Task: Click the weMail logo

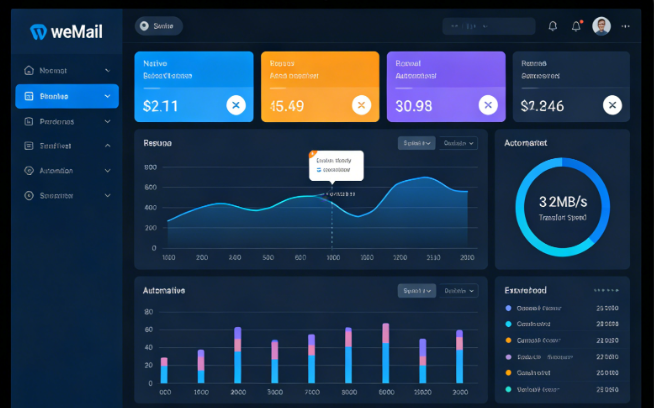Action: click(x=66, y=31)
